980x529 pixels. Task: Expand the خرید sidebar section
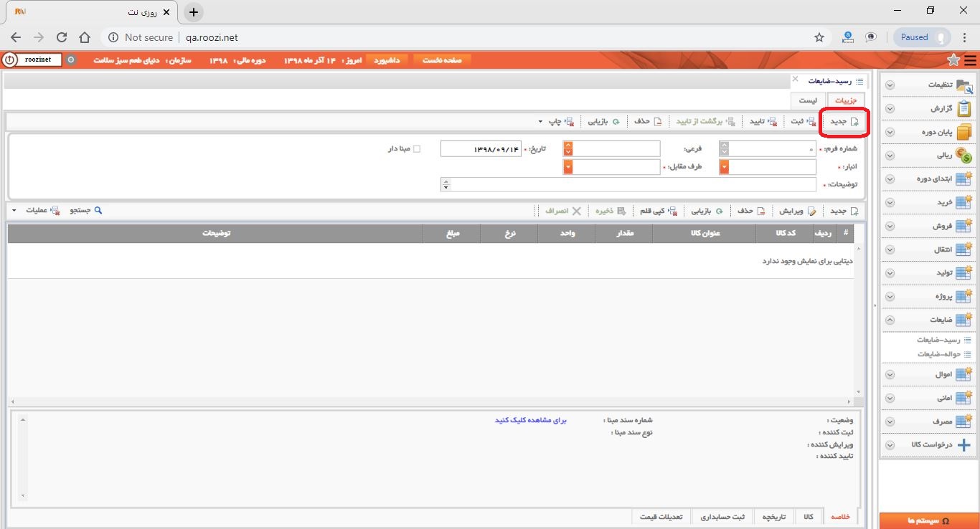point(890,203)
